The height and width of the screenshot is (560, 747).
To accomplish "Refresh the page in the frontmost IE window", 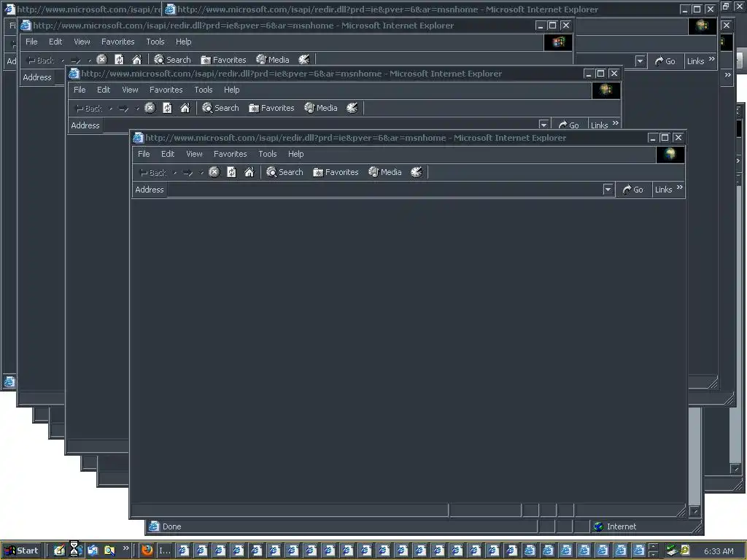I will pyautogui.click(x=231, y=172).
